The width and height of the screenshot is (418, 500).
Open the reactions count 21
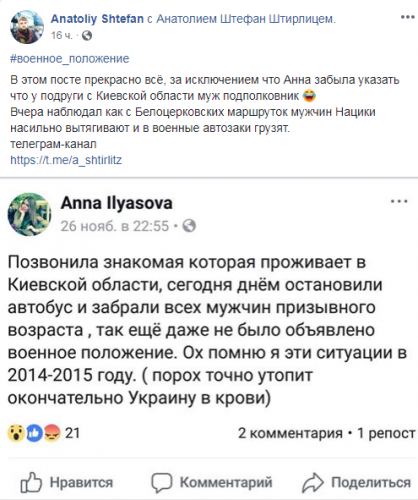tap(72, 433)
